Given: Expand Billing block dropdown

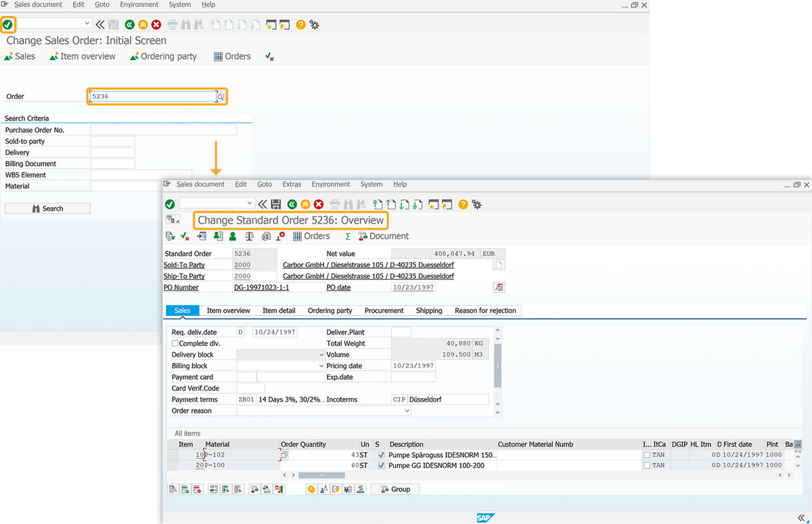Looking at the screenshot, I should click(321, 366).
